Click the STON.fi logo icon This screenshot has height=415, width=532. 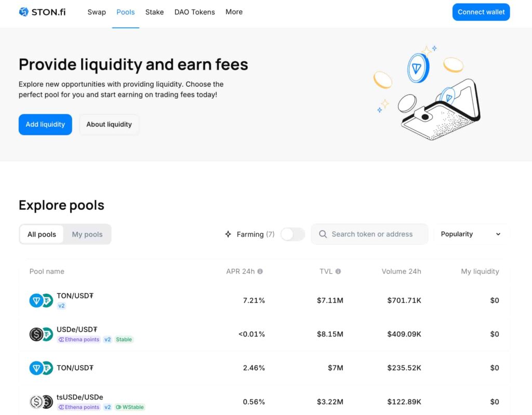24,12
